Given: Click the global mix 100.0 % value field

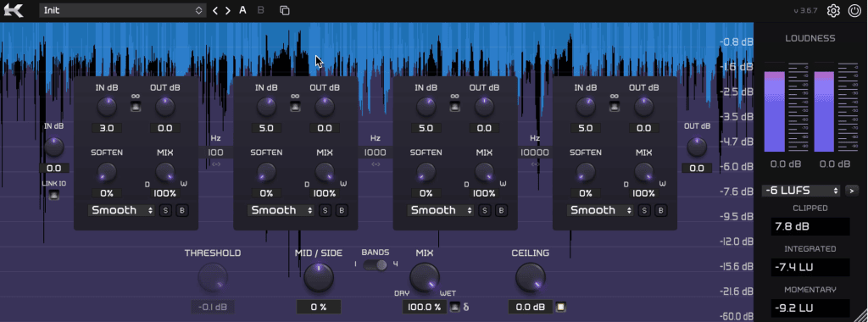Looking at the screenshot, I should pos(424,307).
